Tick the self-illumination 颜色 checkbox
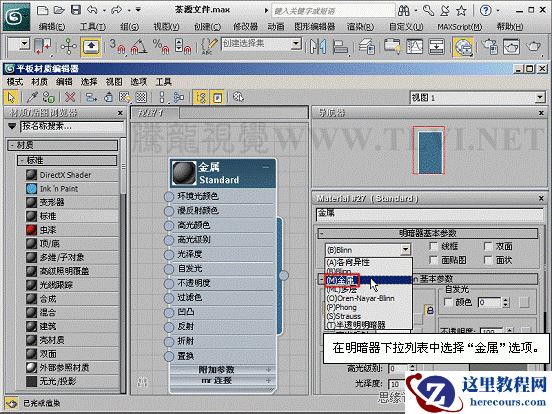 [x=448, y=302]
